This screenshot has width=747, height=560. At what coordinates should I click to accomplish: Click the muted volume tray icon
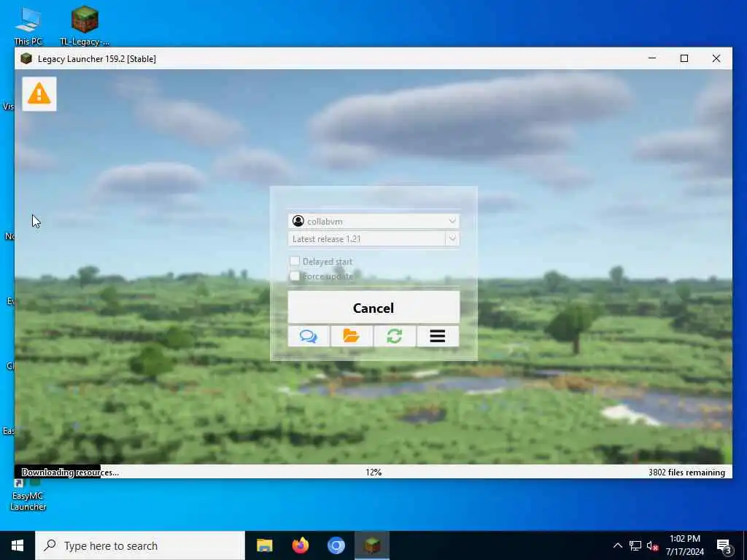(652, 545)
